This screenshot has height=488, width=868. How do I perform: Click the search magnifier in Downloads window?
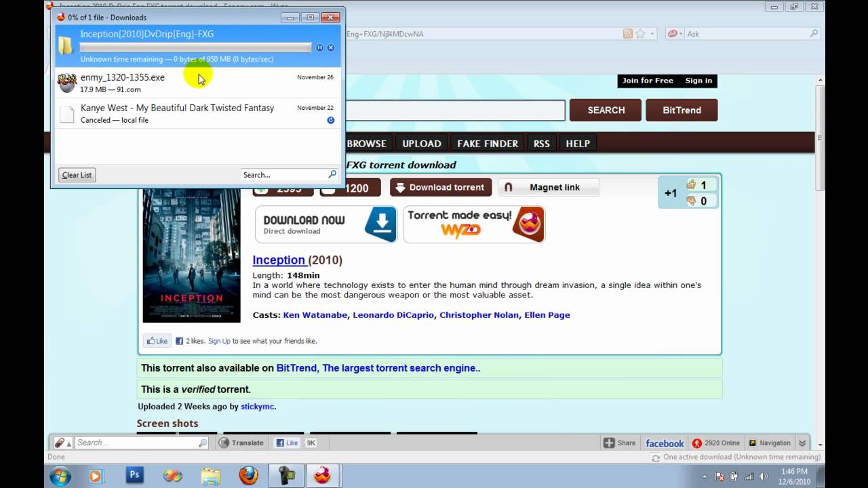pyautogui.click(x=332, y=174)
